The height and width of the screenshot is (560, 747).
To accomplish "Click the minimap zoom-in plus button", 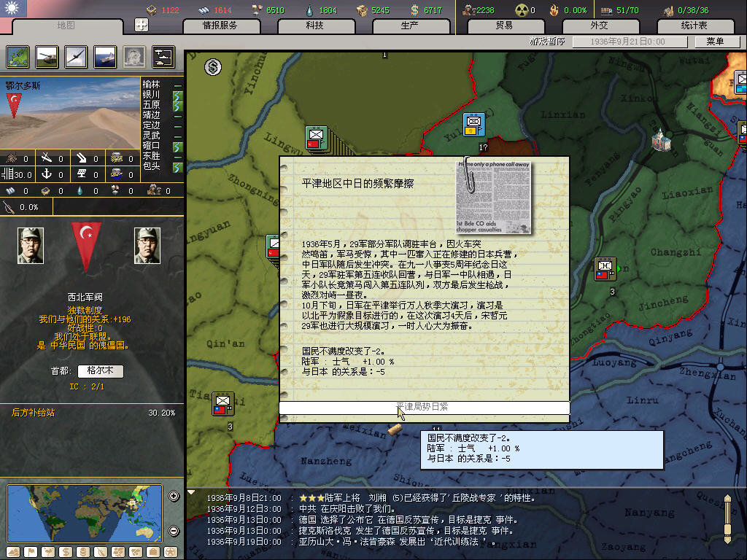I will pyautogui.click(x=174, y=497).
